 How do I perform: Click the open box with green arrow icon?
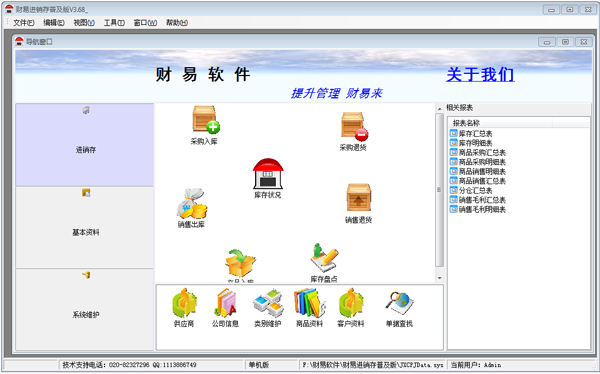tap(240, 263)
